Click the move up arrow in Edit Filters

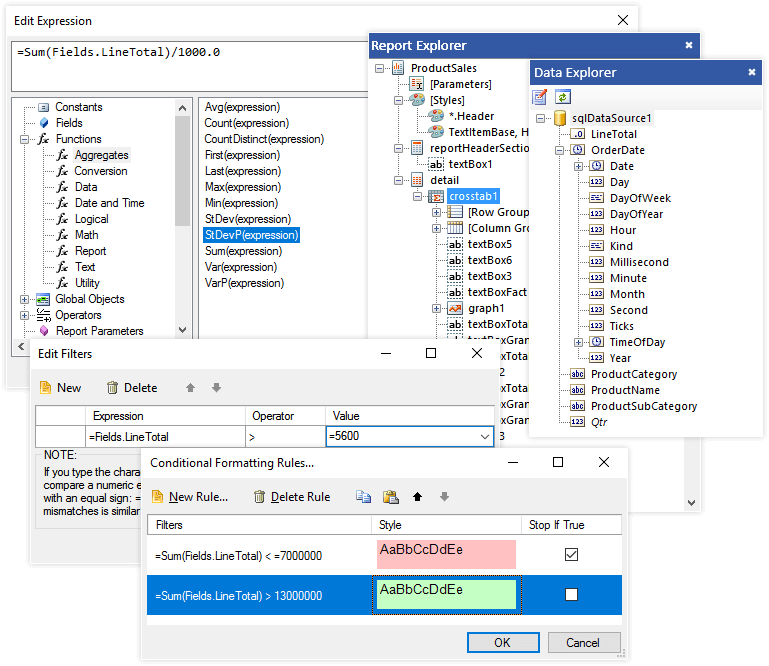click(190, 388)
